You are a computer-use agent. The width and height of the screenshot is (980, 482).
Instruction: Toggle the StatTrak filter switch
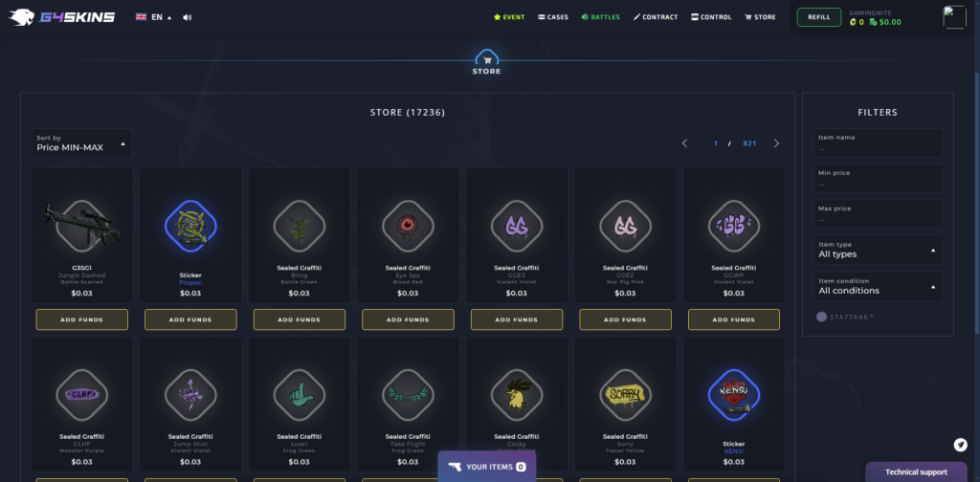click(x=821, y=318)
